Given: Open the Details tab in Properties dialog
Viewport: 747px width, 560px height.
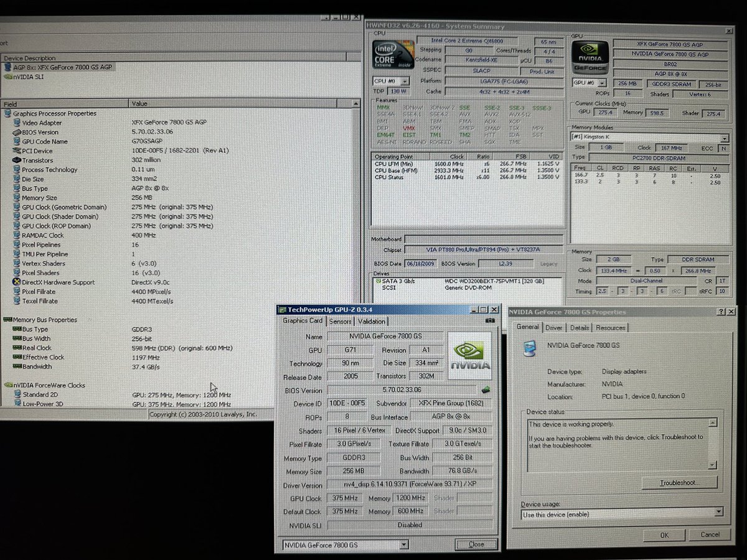Looking at the screenshot, I should [x=580, y=328].
